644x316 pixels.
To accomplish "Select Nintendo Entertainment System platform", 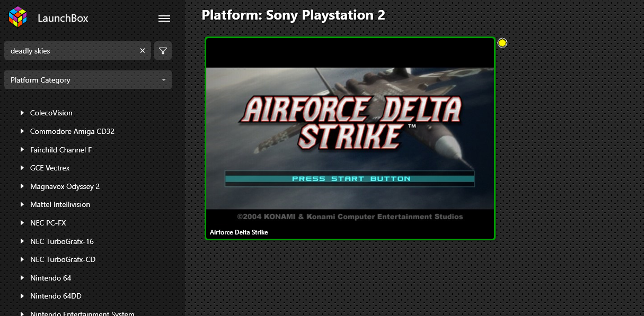I will [82, 313].
